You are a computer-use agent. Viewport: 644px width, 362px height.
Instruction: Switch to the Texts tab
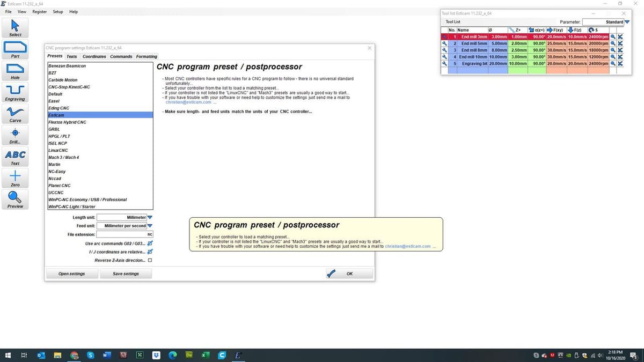click(72, 56)
